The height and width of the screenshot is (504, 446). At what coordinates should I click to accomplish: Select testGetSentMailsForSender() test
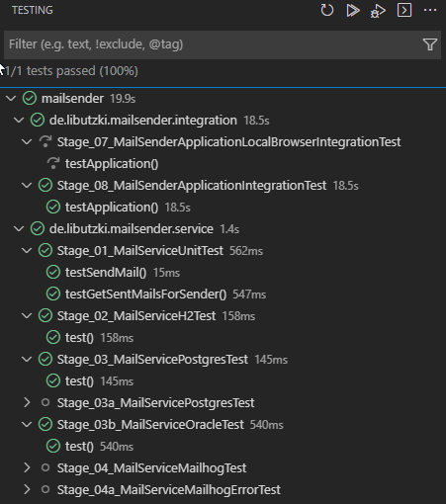click(x=145, y=294)
